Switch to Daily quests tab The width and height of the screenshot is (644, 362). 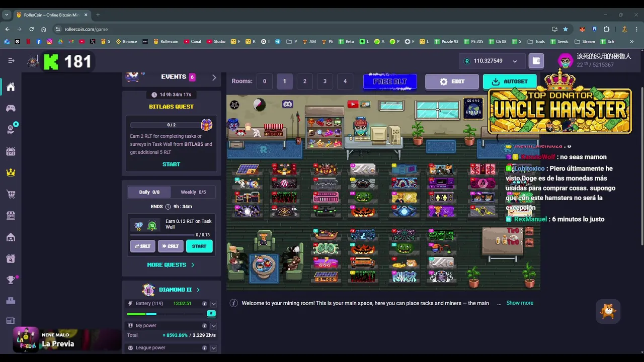pos(148,192)
